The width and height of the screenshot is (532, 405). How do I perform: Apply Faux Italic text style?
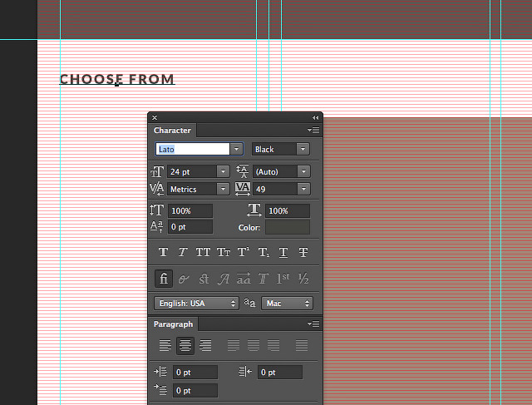pos(183,252)
